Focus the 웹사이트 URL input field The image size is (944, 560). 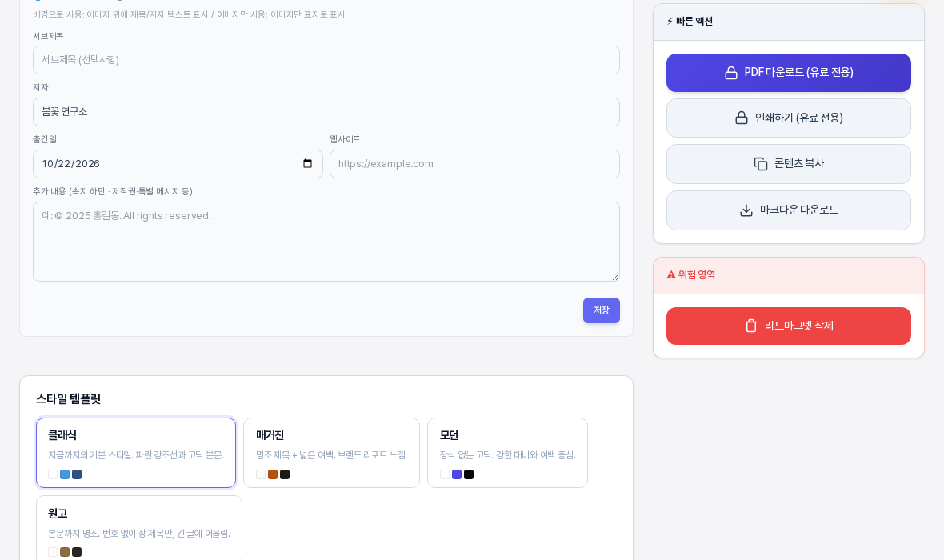point(474,164)
